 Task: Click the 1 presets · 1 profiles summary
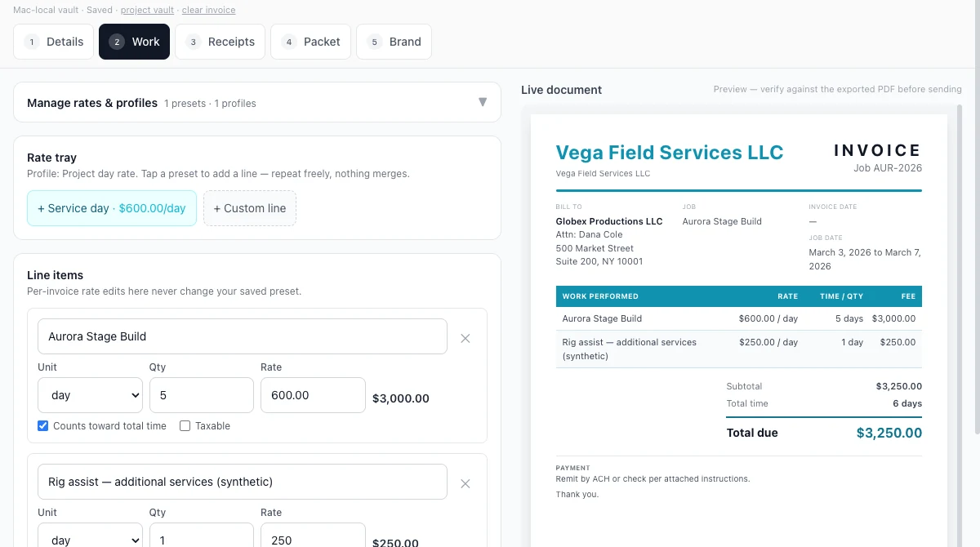(x=210, y=104)
